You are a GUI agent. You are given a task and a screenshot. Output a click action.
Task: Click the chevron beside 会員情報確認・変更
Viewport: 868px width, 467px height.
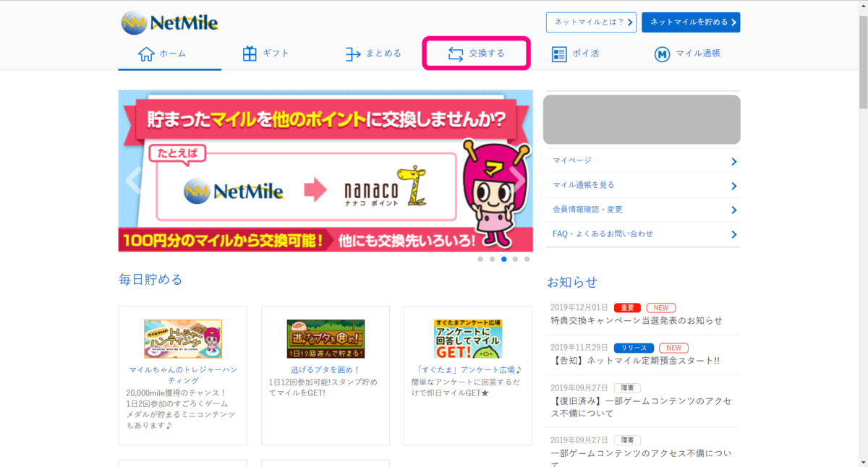733,210
